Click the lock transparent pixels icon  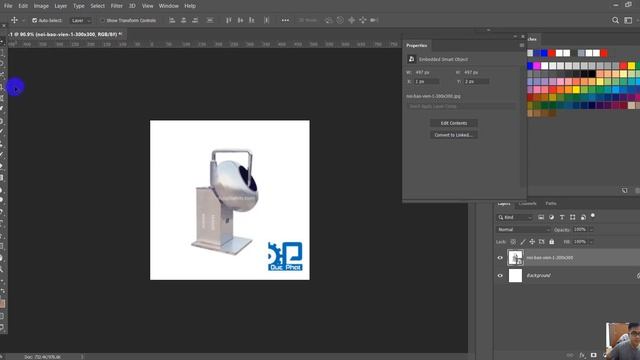pyautogui.click(x=513, y=242)
